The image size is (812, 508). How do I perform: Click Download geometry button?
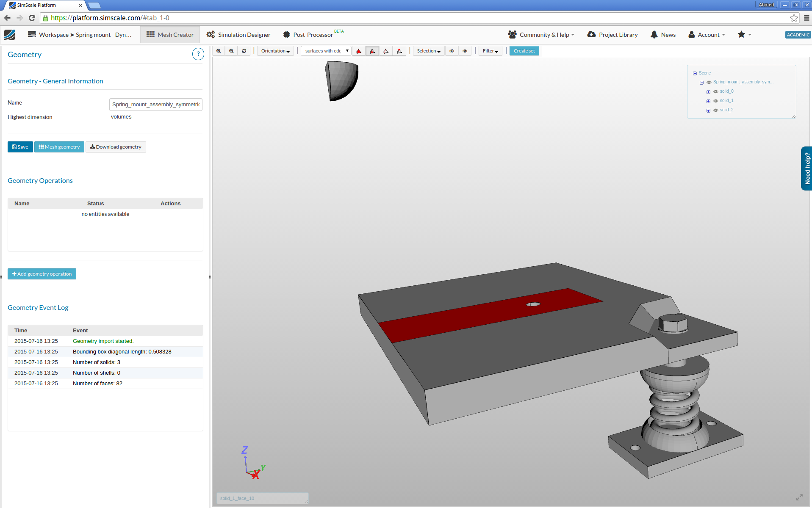pos(116,147)
